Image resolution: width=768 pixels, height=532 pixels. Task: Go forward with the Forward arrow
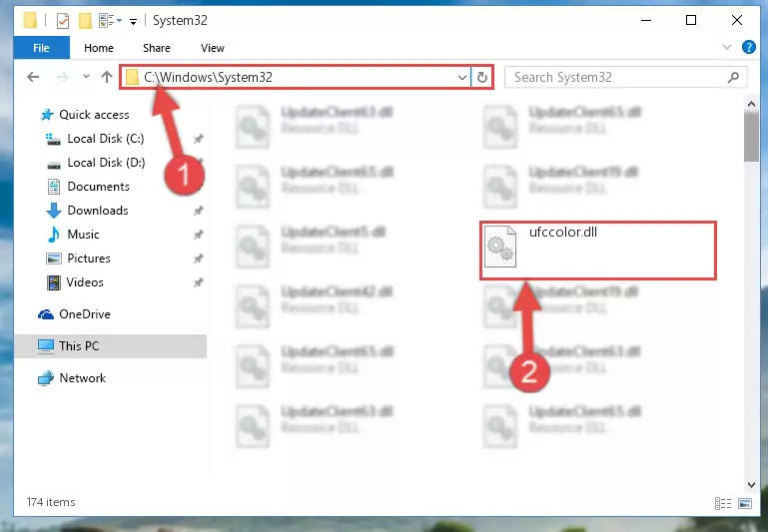tap(62, 77)
